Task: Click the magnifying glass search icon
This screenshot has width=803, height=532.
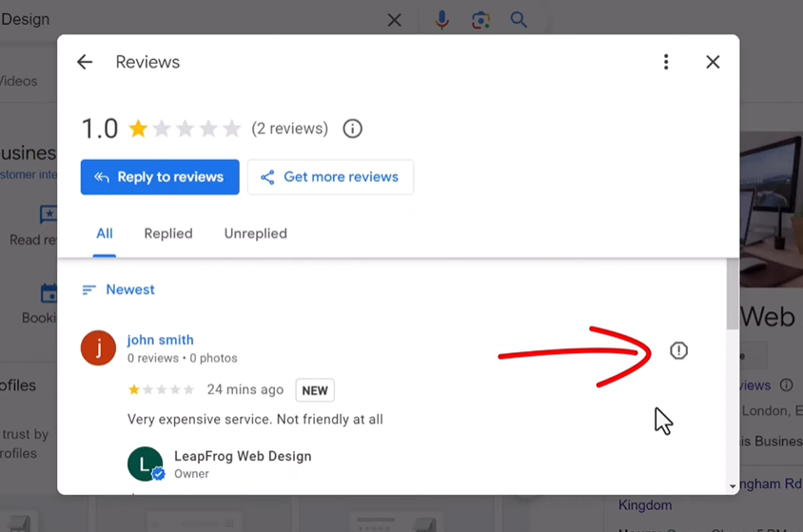Action: coord(519,20)
